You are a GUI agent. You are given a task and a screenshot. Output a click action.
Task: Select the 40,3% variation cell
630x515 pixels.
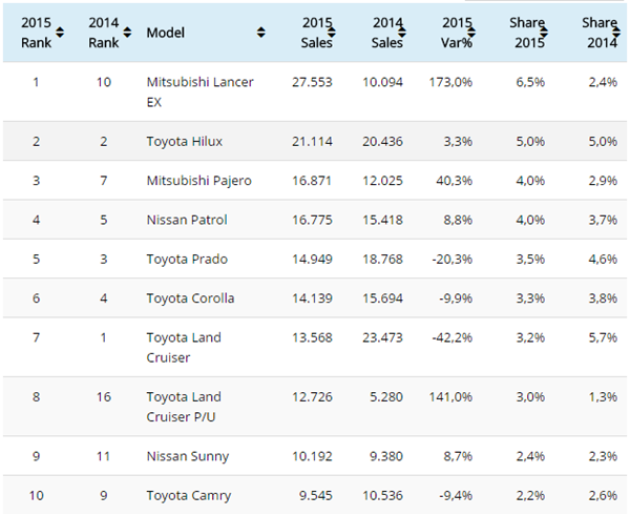(x=454, y=181)
